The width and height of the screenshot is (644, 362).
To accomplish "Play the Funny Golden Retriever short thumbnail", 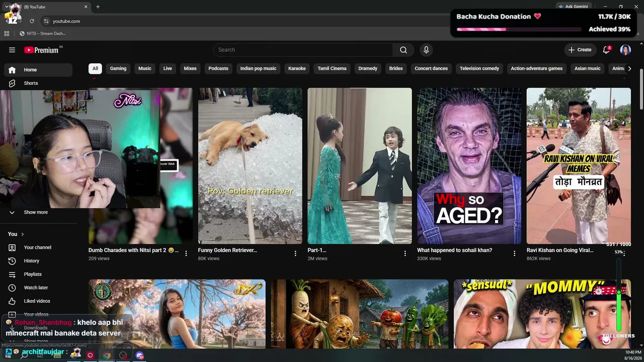I will click(250, 166).
